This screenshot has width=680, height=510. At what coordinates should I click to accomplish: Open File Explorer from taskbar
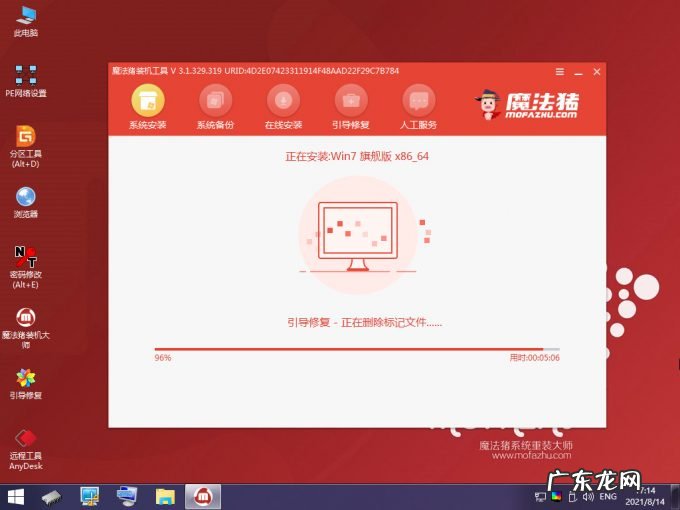(x=165, y=497)
